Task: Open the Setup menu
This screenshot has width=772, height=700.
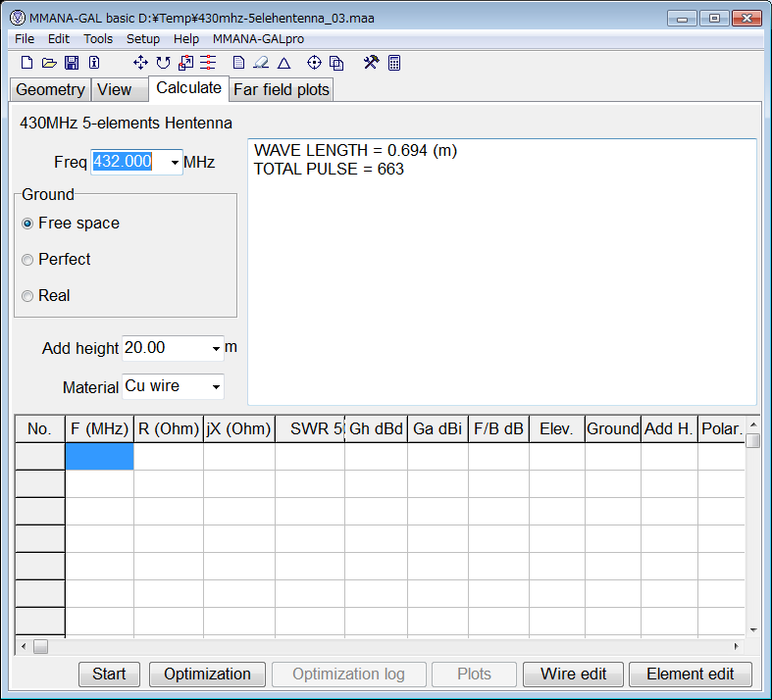Action: [143, 39]
